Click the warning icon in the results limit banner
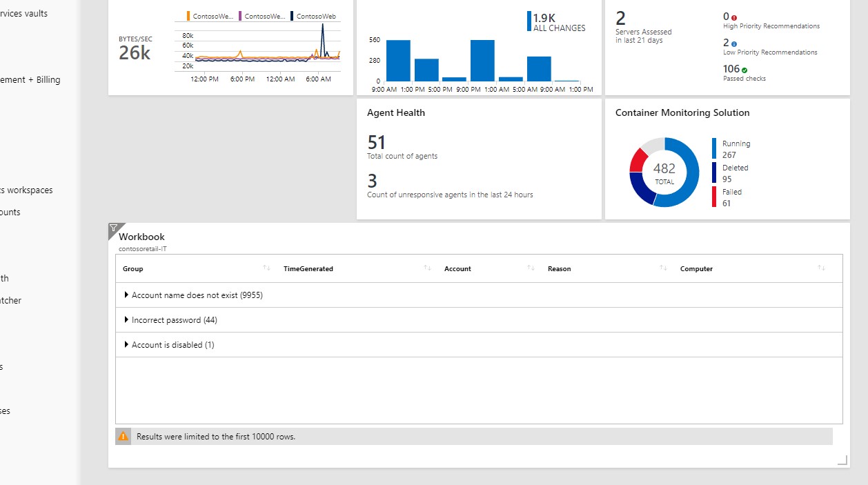868x485 pixels. (122, 436)
